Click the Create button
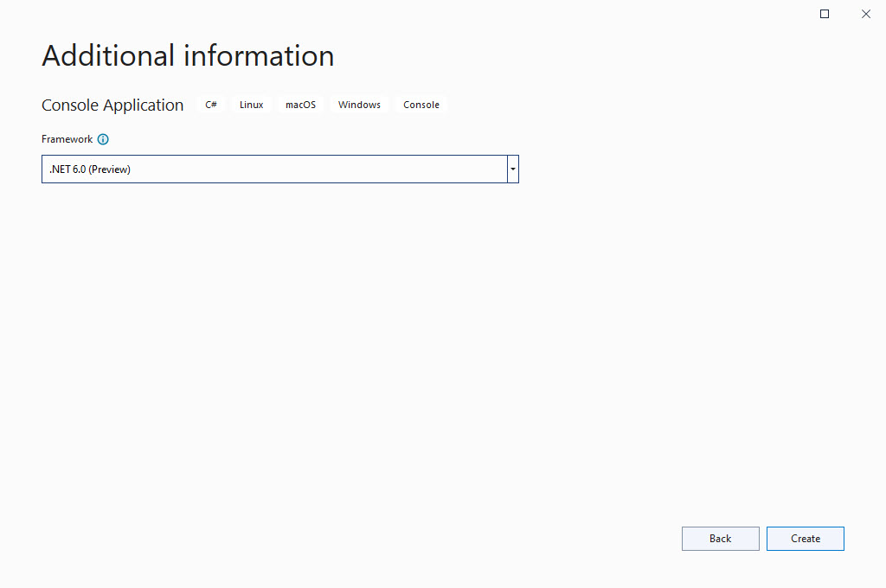The image size is (886, 588). point(805,538)
